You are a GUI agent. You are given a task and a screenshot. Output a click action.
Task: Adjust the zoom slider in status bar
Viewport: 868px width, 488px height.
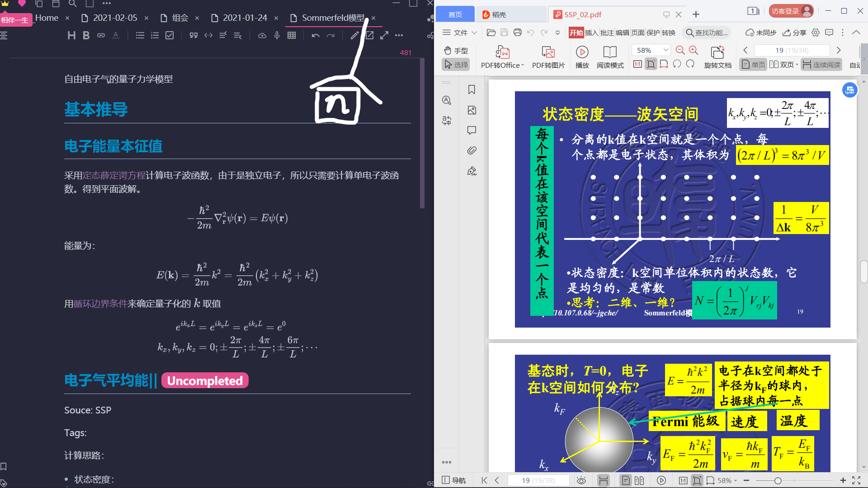tap(778, 481)
